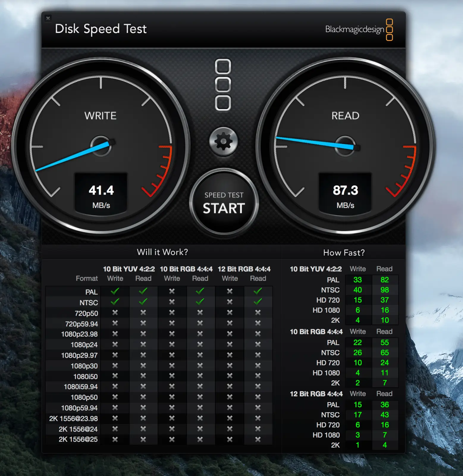Image resolution: width=463 pixels, height=476 pixels.
Task: Click the NTSC 12 Bit RGB Read checkmark
Action: point(258,302)
